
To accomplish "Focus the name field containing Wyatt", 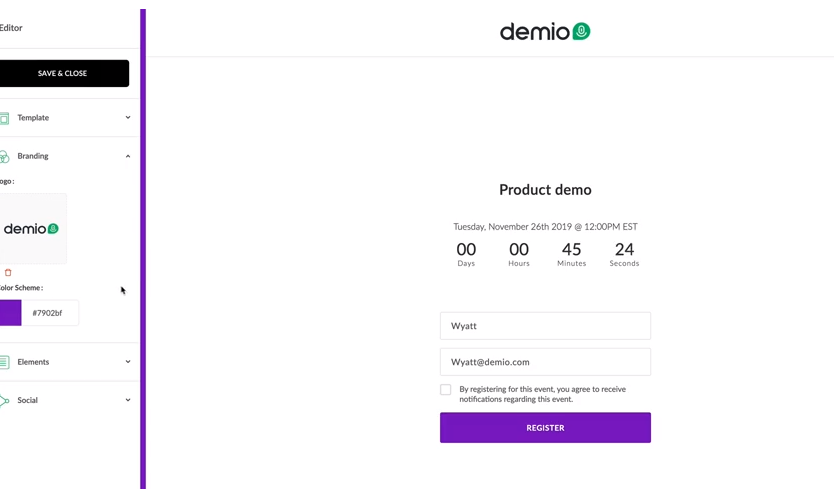I will pos(545,326).
